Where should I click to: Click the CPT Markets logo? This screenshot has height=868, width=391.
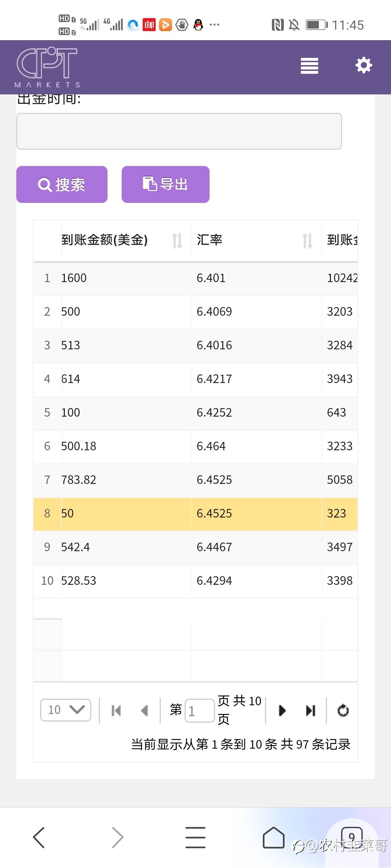(x=47, y=67)
